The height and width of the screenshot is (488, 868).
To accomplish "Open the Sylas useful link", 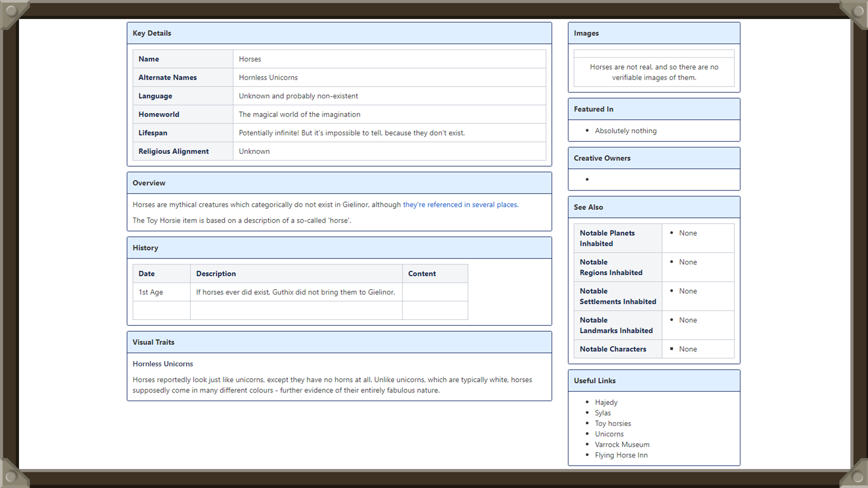I will coord(603,413).
